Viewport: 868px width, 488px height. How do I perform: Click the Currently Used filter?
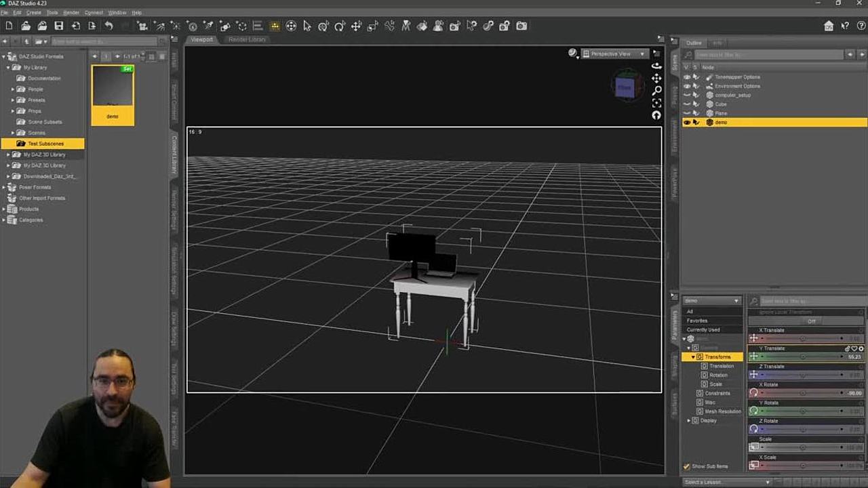pyautogui.click(x=703, y=329)
